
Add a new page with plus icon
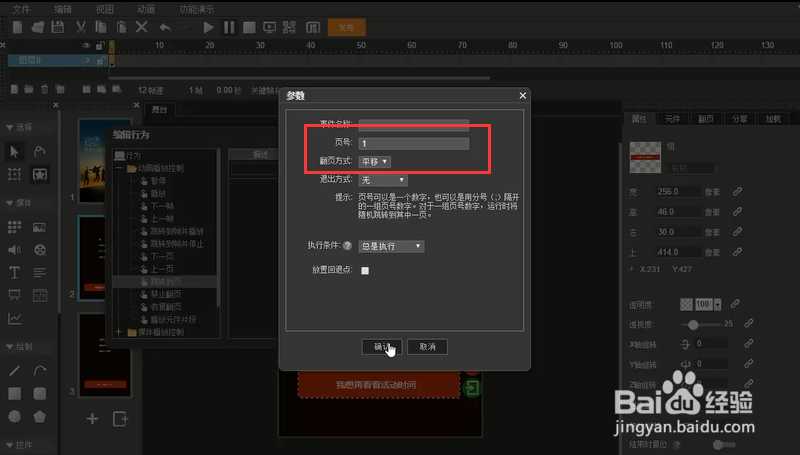click(92, 419)
